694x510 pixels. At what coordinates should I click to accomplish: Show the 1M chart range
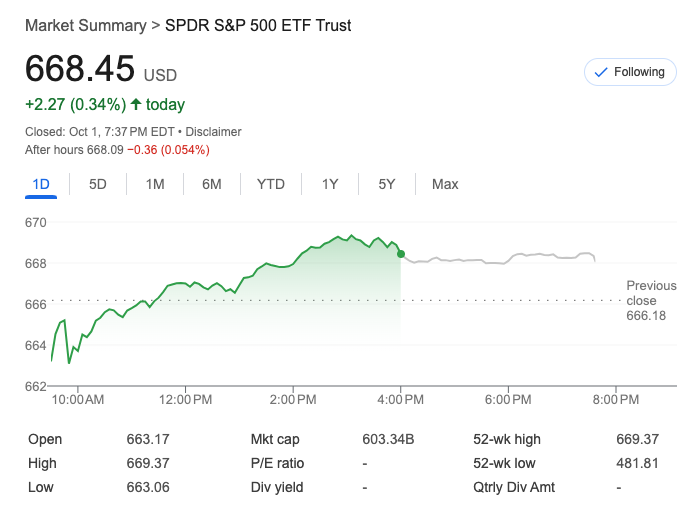click(x=155, y=184)
